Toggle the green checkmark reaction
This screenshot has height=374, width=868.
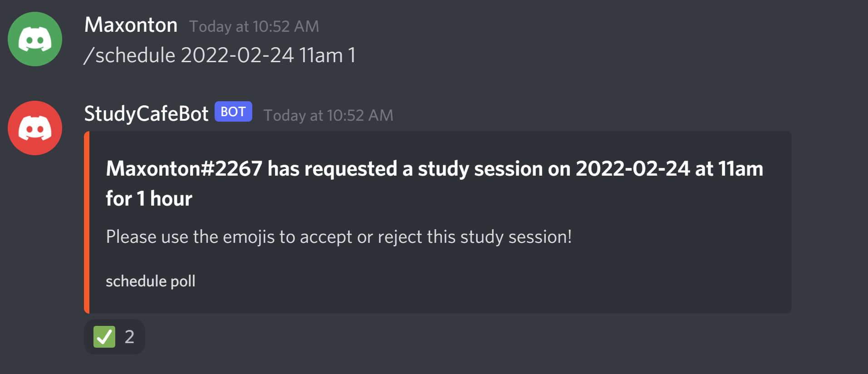[114, 337]
